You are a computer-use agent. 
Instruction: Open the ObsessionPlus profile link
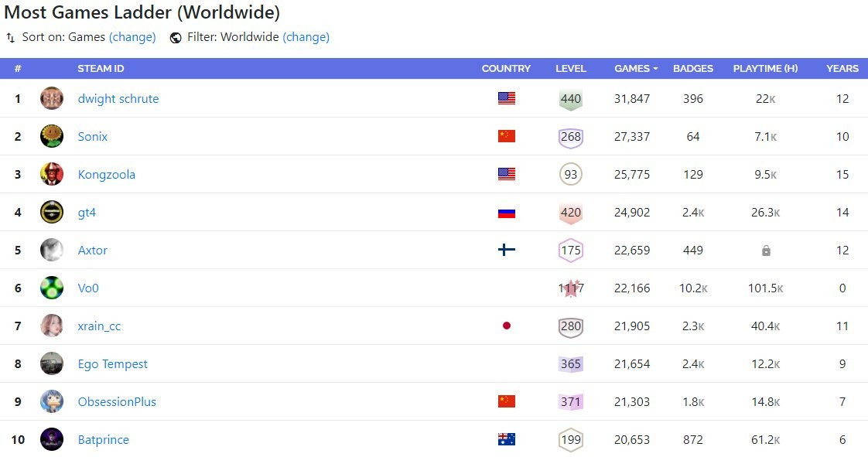coord(117,401)
